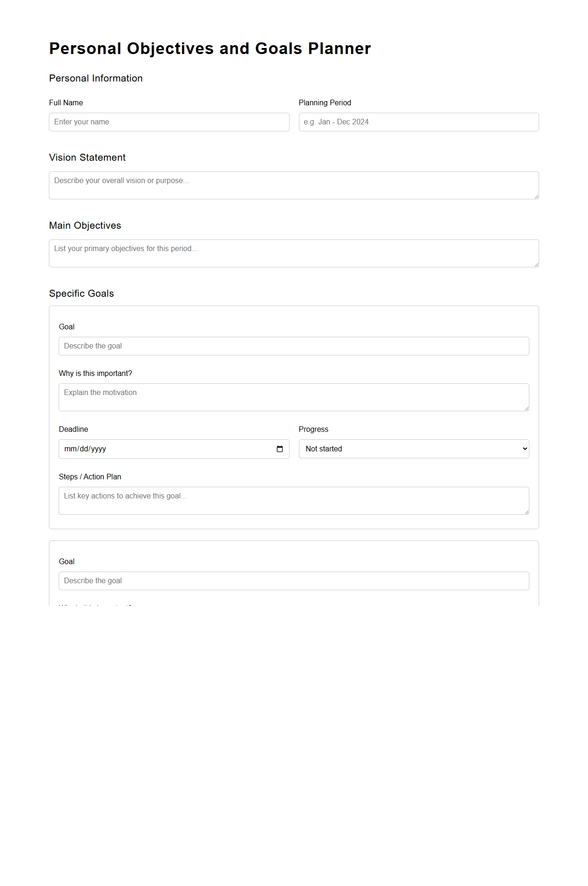Click the Steps / Action Plan resize grip

click(527, 512)
